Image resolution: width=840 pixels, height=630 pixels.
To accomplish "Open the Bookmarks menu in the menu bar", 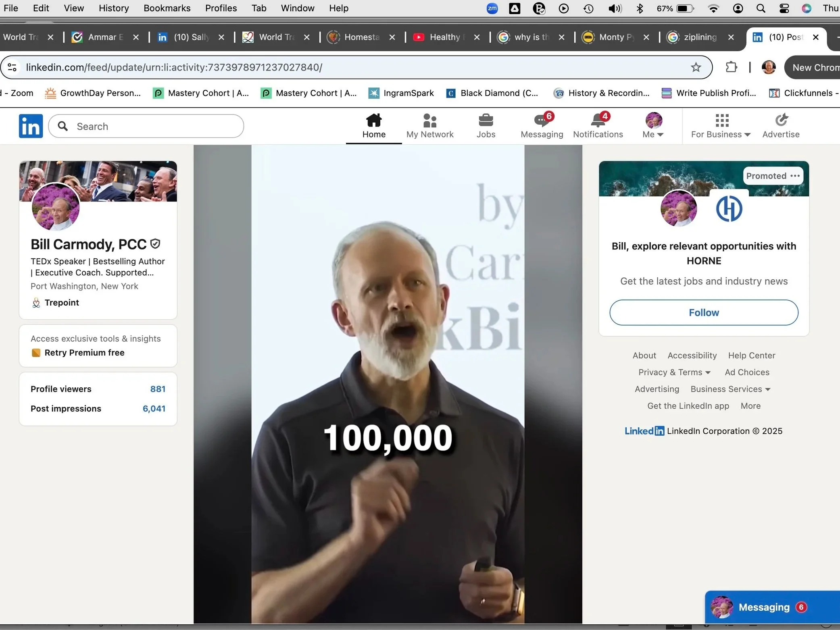I will 167,8.
